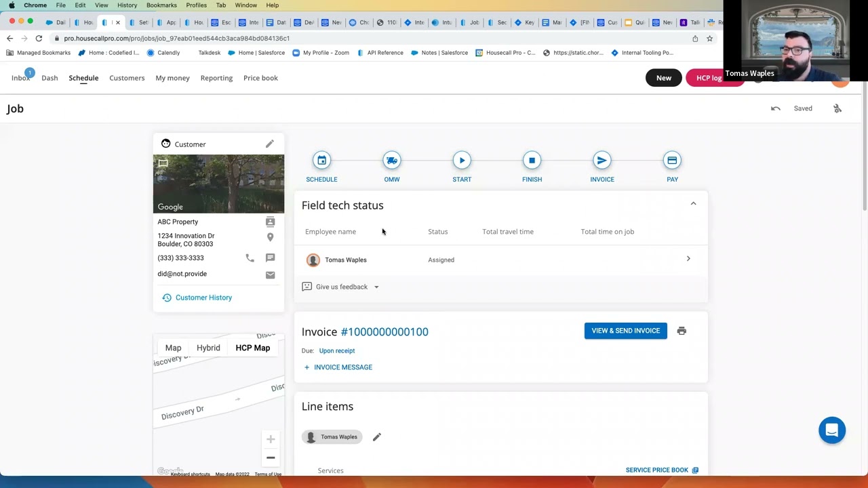Screen dimensions: 868x488
Task: Open the Customers tab
Action: coord(127,78)
